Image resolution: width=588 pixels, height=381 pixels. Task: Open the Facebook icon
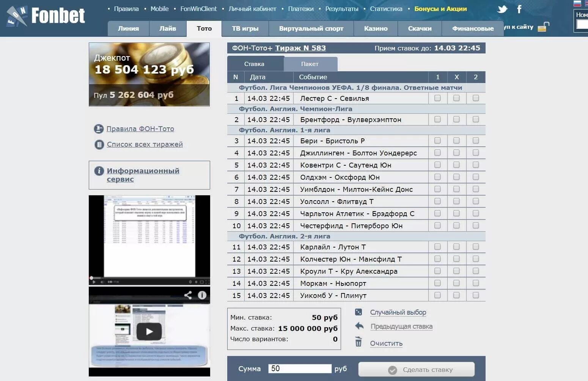519,9
